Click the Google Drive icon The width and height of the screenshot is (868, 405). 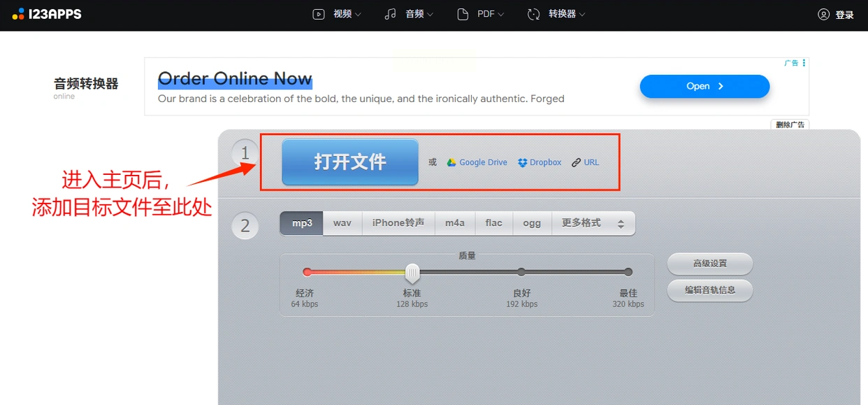pyautogui.click(x=452, y=162)
